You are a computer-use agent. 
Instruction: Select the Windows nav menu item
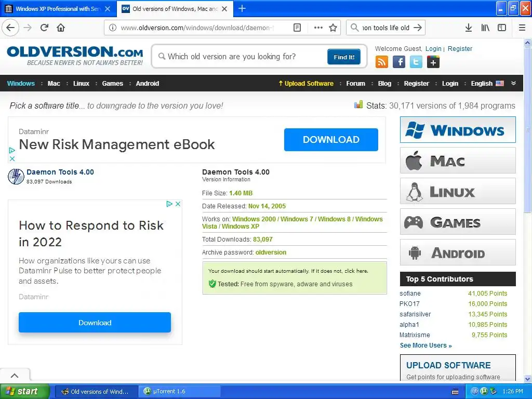tap(21, 84)
